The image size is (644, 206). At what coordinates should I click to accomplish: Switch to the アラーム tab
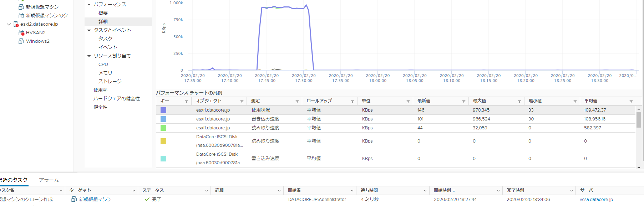[49, 180]
